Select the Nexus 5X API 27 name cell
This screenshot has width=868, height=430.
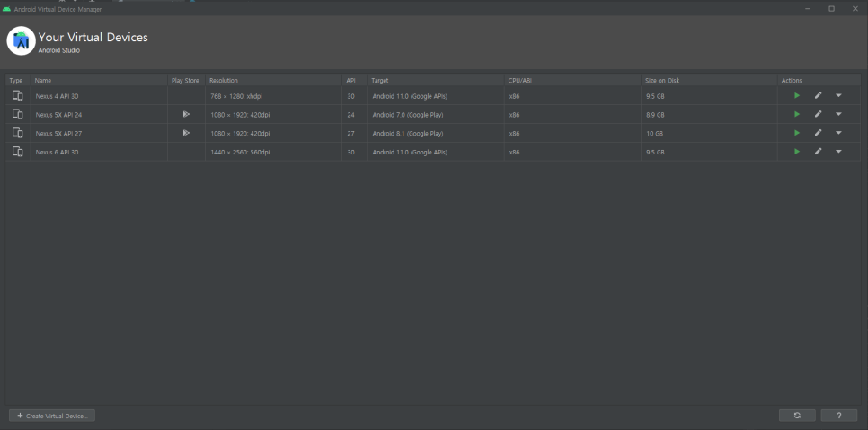tap(99, 134)
